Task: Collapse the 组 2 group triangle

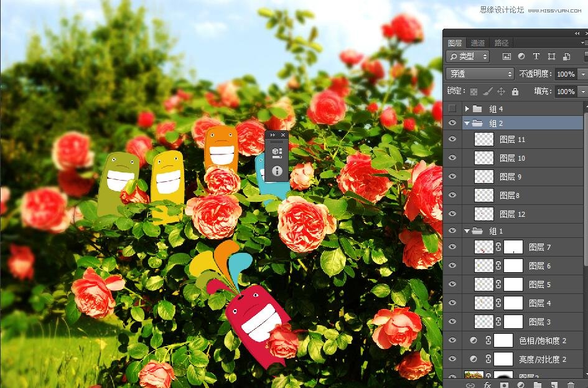Action: point(467,123)
